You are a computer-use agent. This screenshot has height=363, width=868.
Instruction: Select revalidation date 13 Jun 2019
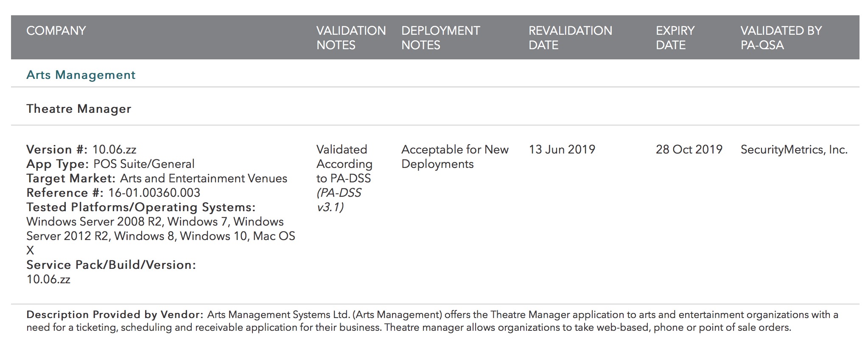coord(562,150)
